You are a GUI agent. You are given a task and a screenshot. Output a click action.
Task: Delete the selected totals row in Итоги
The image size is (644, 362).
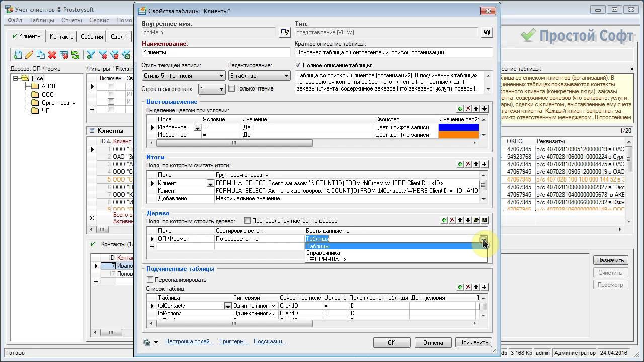click(468, 164)
